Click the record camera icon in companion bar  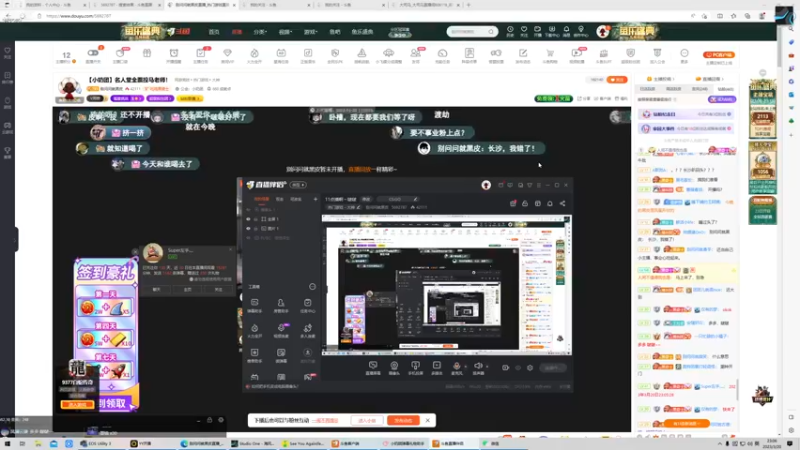(505, 367)
